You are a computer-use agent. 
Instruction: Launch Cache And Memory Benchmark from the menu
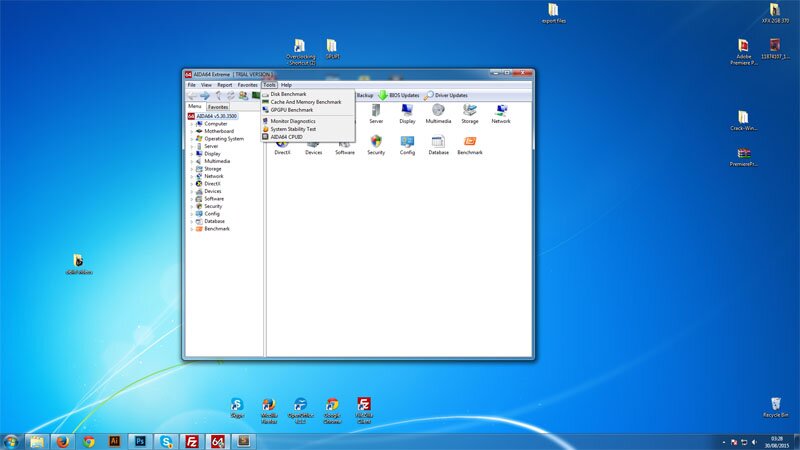point(308,102)
